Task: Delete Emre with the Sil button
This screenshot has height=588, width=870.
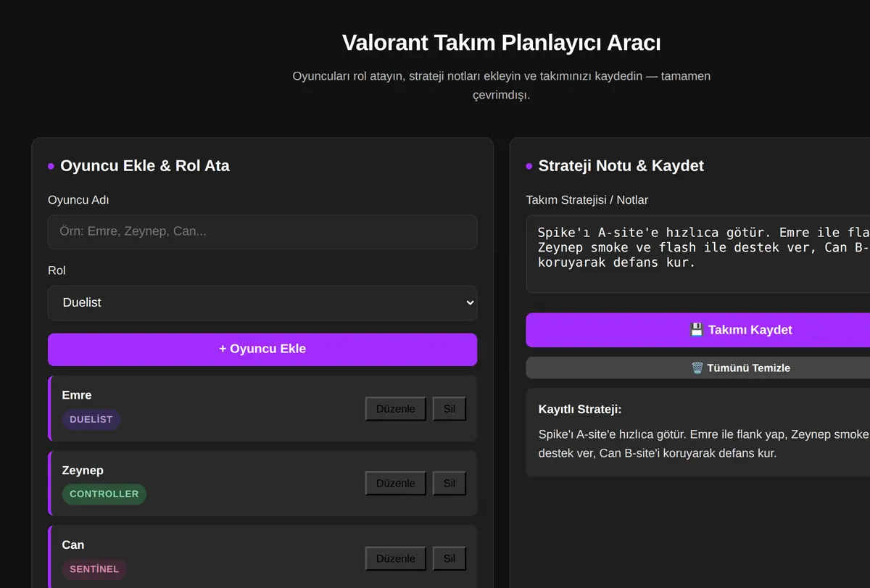Action: click(449, 409)
